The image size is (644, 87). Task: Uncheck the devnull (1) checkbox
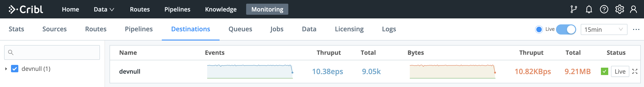point(15,69)
